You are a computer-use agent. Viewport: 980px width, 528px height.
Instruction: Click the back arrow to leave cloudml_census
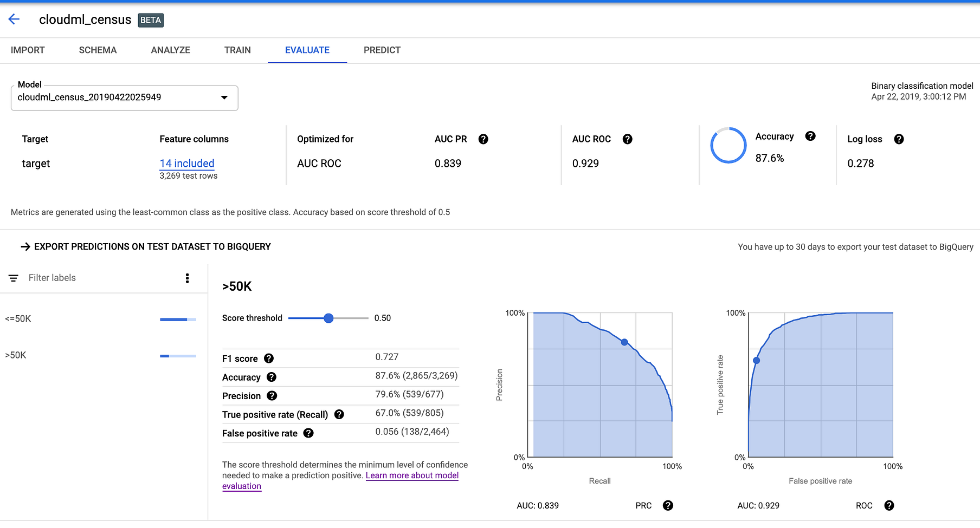point(14,19)
